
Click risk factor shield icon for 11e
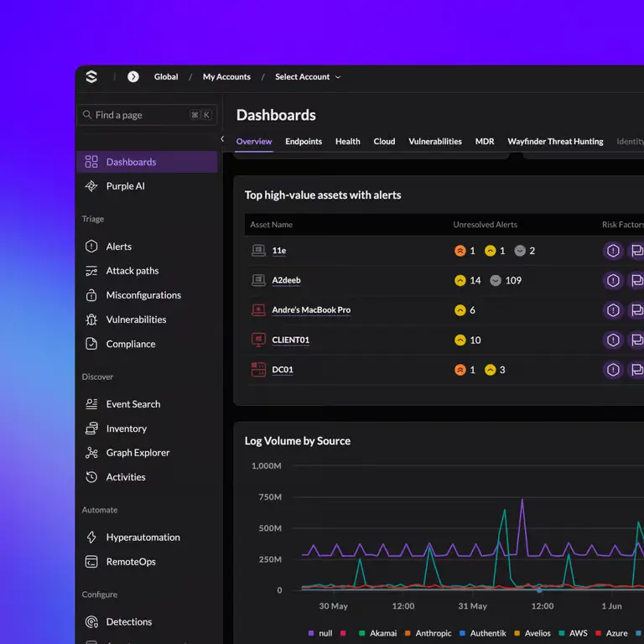pos(613,251)
